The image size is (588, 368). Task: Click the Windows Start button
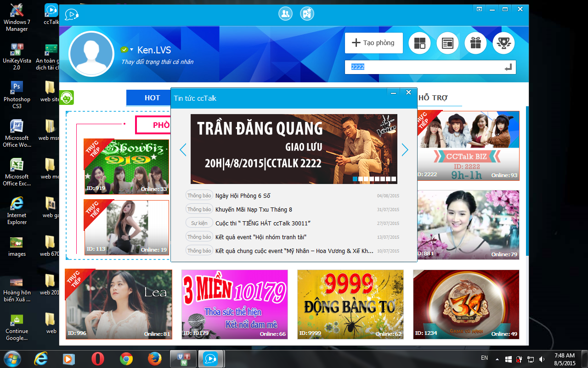pyautogui.click(x=12, y=358)
